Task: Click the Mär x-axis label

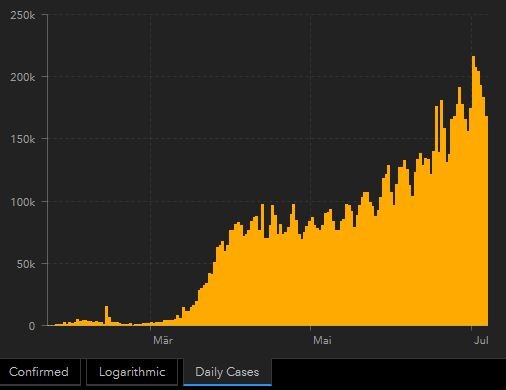Action: point(163,340)
